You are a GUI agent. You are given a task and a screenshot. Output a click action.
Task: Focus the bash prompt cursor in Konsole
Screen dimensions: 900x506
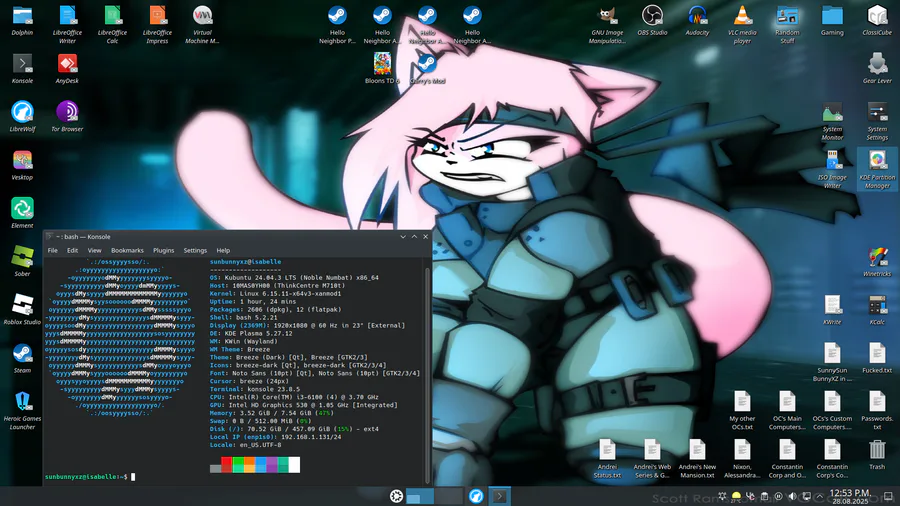[133, 477]
